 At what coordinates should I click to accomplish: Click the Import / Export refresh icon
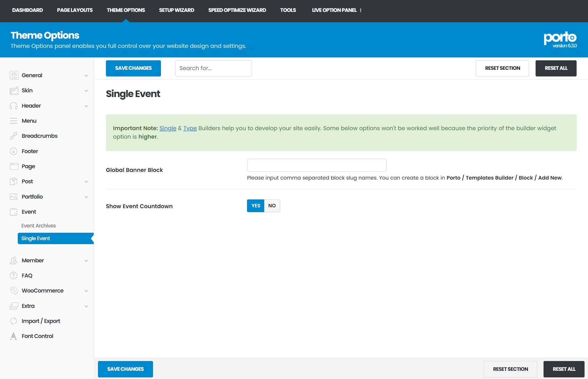pyautogui.click(x=14, y=321)
